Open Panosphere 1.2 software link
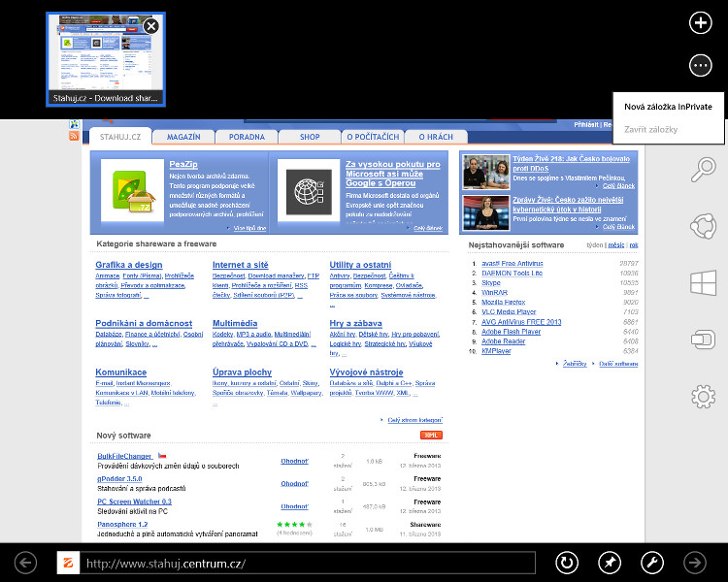This screenshot has height=582, width=728. 122,525
